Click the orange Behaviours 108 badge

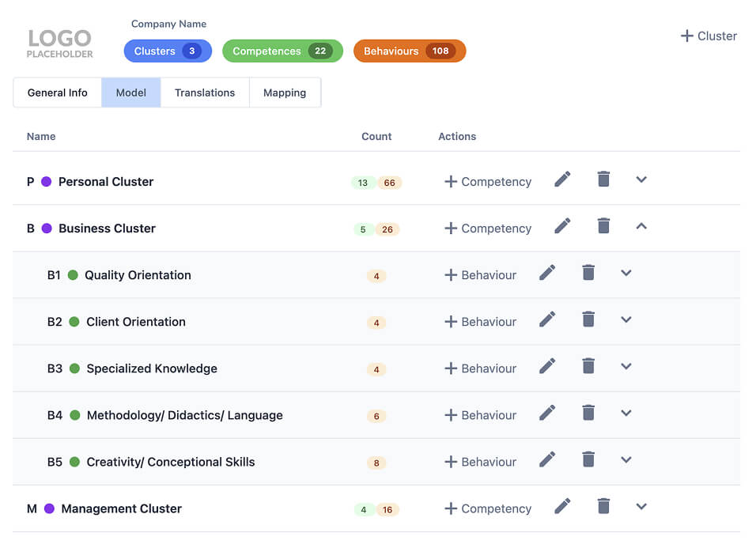409,51
